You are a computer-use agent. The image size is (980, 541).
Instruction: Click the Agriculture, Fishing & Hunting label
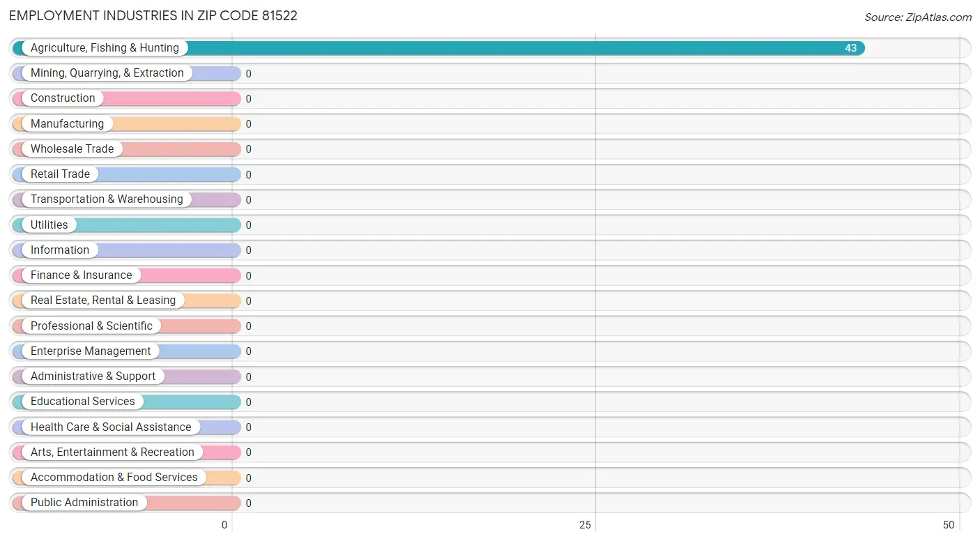(105, 48)
